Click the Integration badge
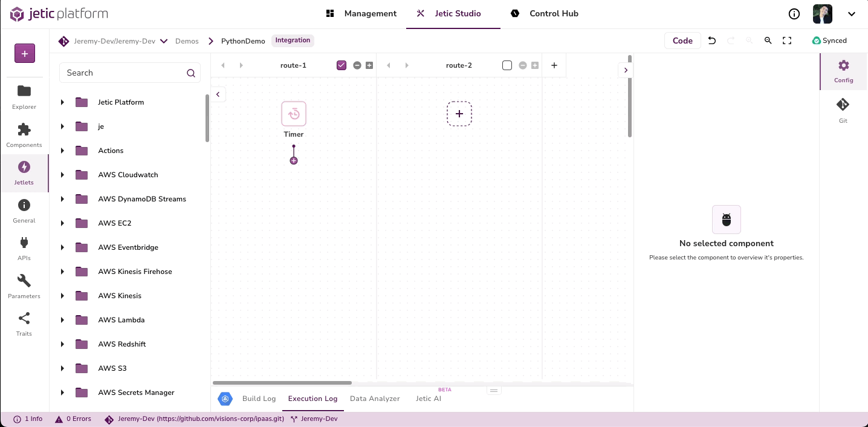This screenshot has height=427, width=868. click(293, 41)
